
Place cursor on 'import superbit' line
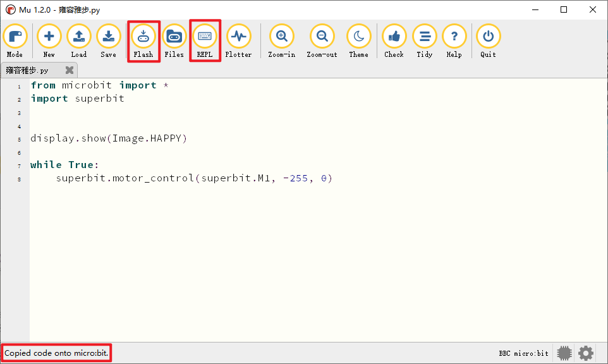[78, 99]
